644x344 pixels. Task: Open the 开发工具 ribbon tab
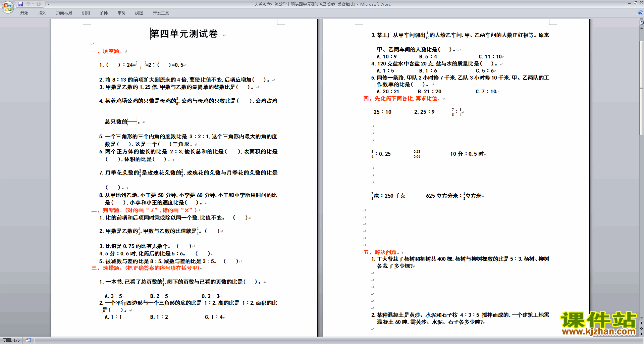[161, 13]
